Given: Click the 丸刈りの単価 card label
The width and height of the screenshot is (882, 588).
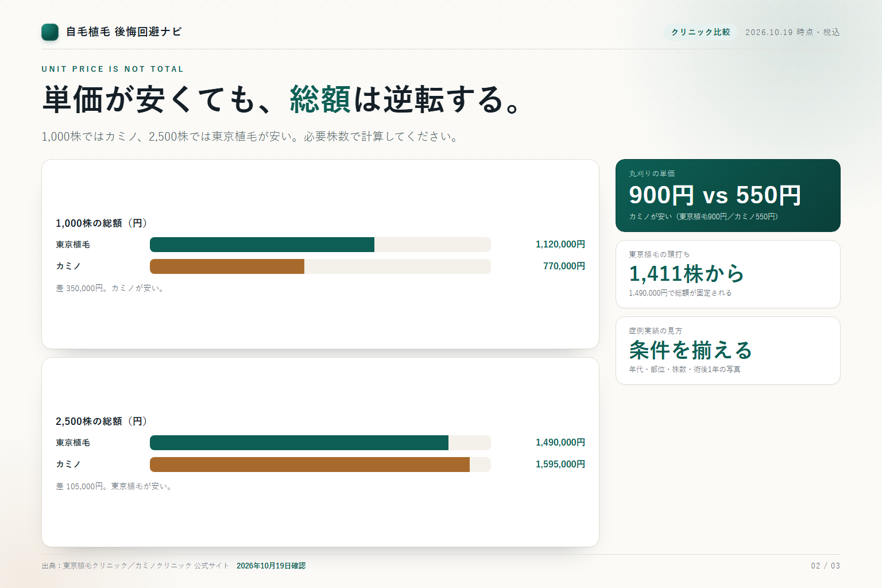Looking at the screenshot, I should tap(652, 173).
